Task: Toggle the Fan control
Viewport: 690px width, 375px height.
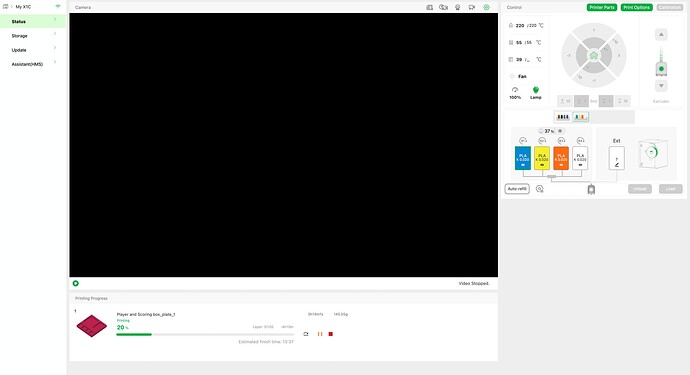Action: coord(518,76)
